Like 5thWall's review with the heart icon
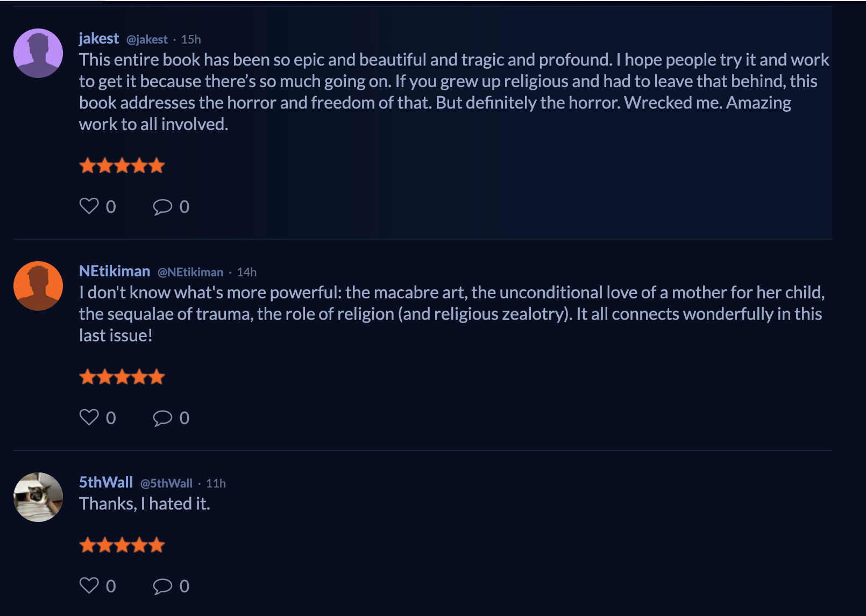The height and width of the screenshot is (616, 866). tap(89, 586)
